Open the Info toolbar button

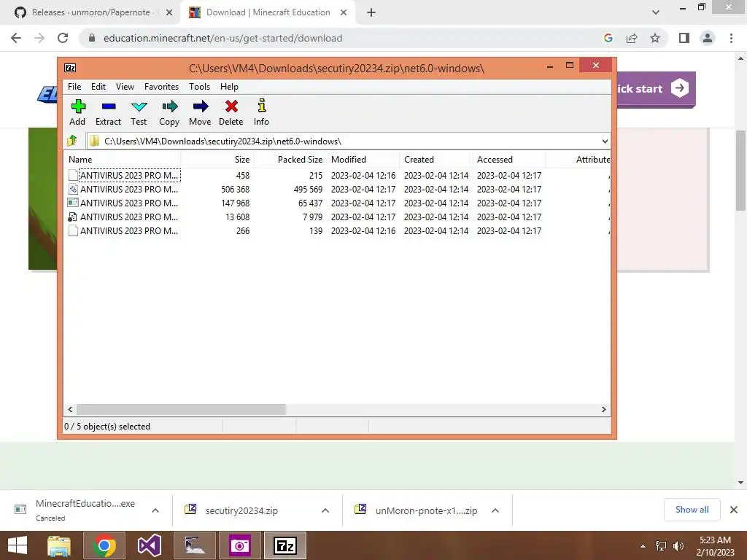pos(261,112)
